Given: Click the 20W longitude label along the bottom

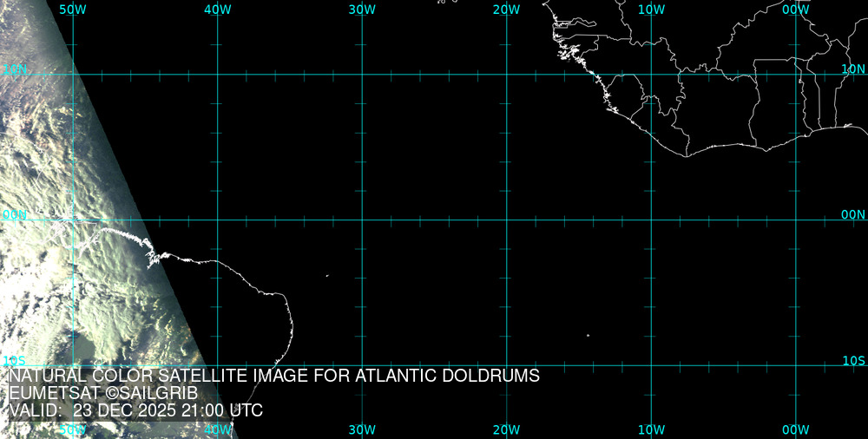Looking at the screenshot, I should click(x=507, y=429).
